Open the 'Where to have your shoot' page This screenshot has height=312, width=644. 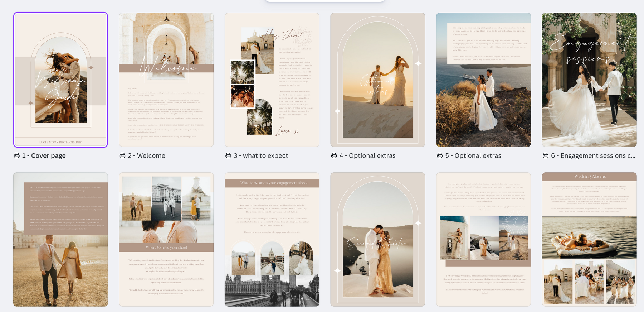166,239
